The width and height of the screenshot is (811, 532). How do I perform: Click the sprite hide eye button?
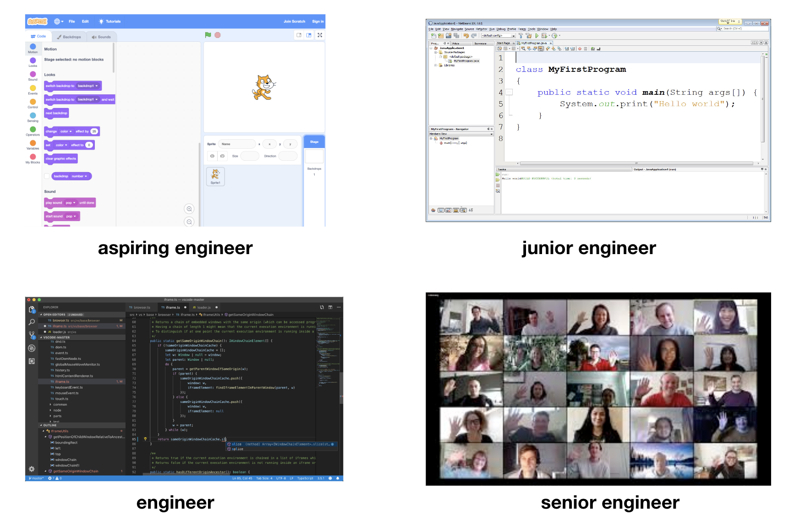[x=222, y=156]
